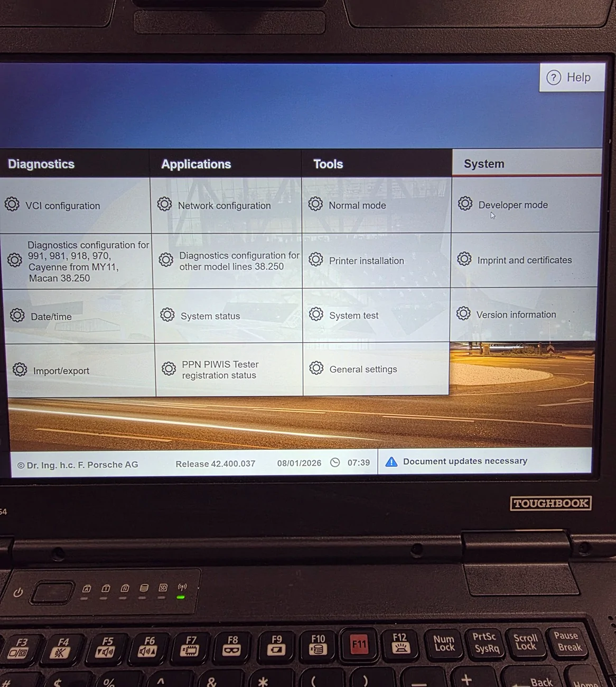The width and height of the screenshot is (616, 687).
Task: Open Import/export
Action: [80, 370]
